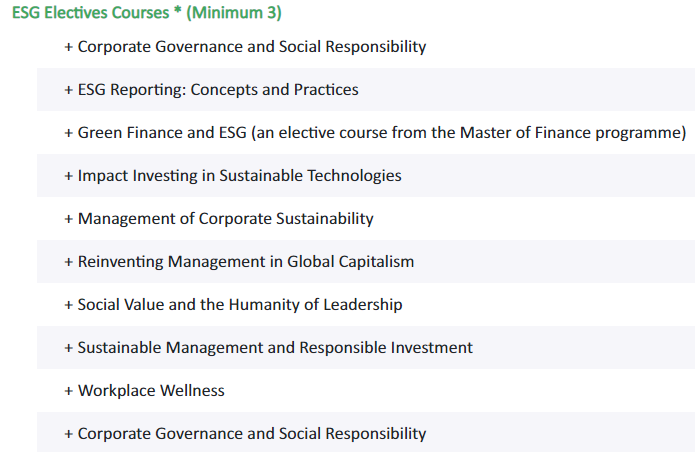695x452 pixels.
Task: Click the ESG Electives Courses heading
Action: click(x=147, y=12)
